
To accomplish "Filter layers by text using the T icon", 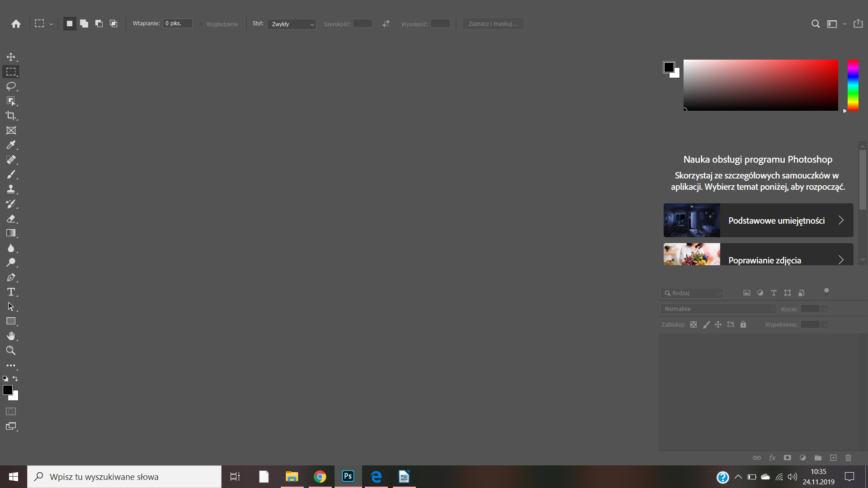I will pyautogui.click(x=774, y=293).
